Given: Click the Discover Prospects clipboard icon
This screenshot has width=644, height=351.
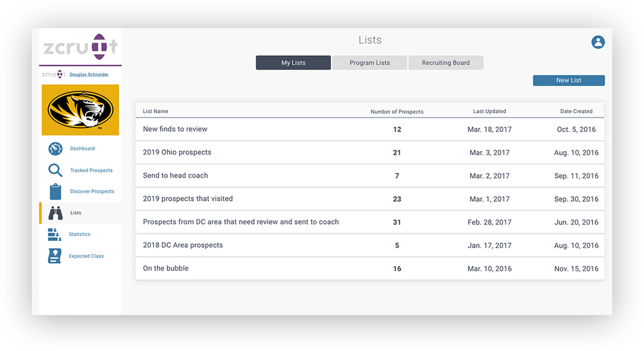Looking at the screenshot, I should 55,192.
